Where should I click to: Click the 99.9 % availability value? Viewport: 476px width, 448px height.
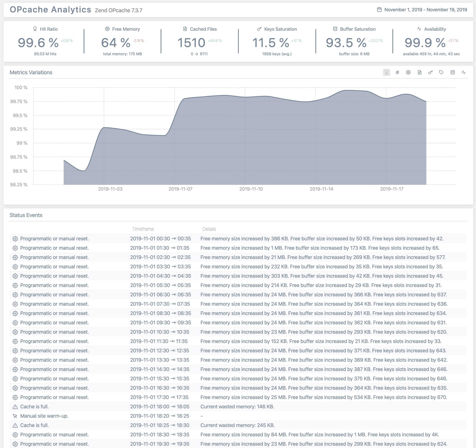tap(425, 43)
